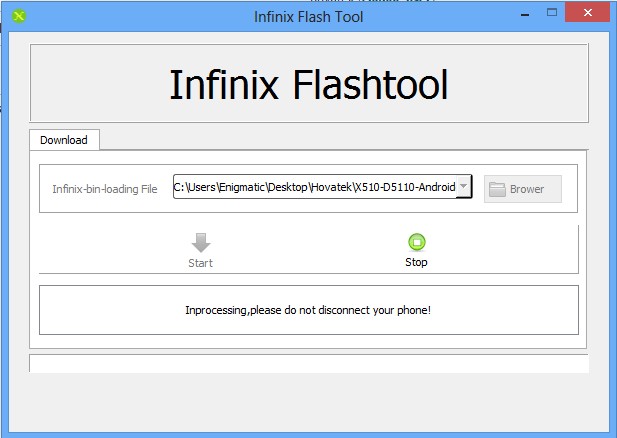The height and width of the screenshot is (438, 617).
Task: Click the large 'Infinix Flashtool' heading
Action: [x=309, y=85]
